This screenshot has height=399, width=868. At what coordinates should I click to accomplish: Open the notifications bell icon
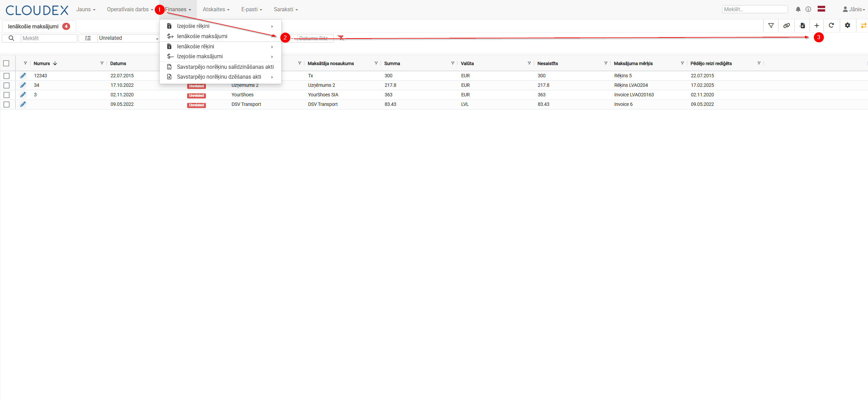[798, 10]
